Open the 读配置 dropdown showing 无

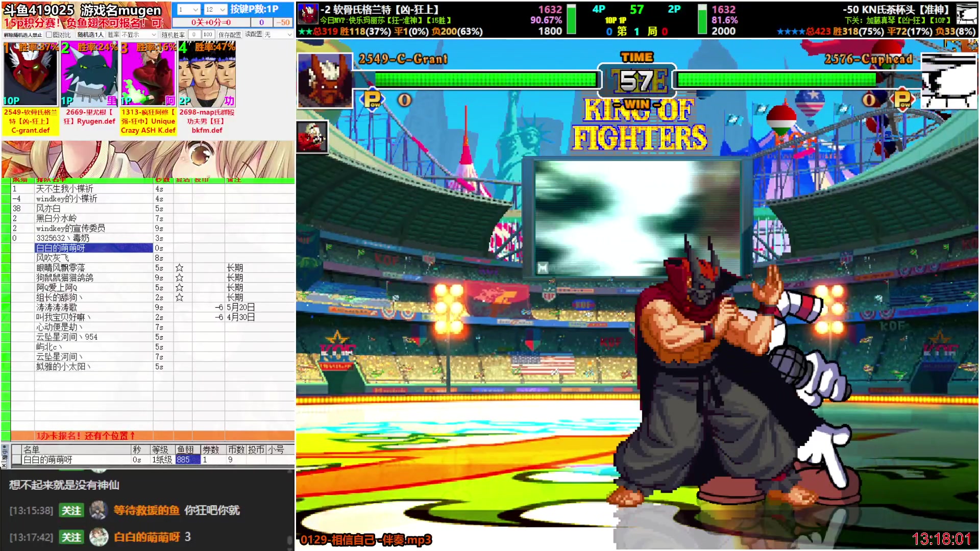coord(278,35)
